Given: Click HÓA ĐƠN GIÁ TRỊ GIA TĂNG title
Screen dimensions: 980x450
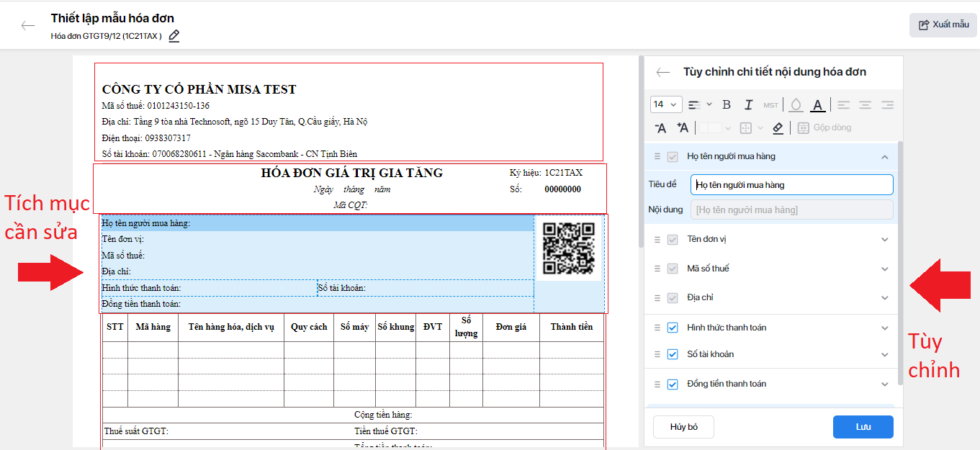Looking at the screenshot, I should [352, 173].
